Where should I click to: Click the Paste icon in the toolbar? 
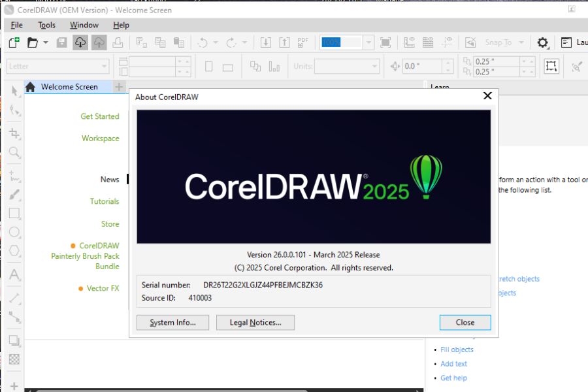179,42
